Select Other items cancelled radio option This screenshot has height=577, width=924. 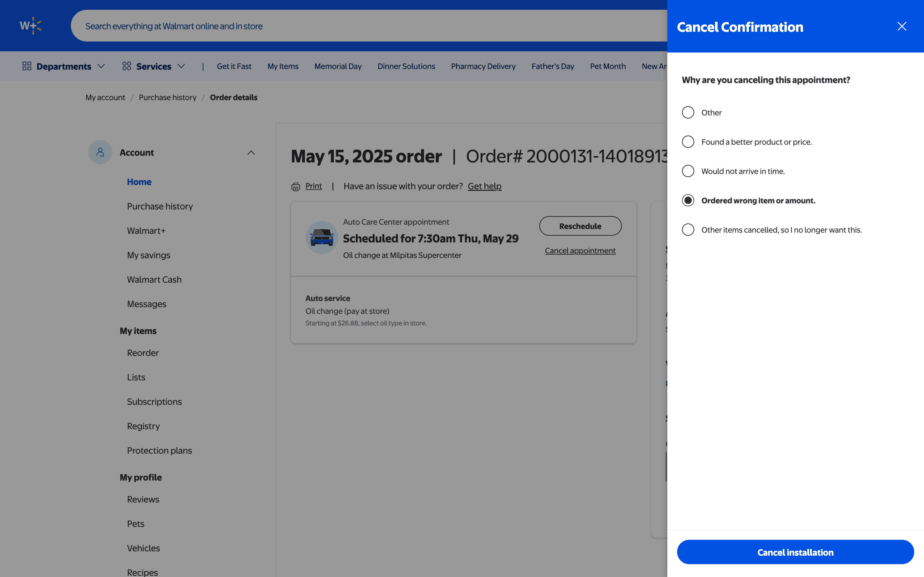click(x=688, y=230)
